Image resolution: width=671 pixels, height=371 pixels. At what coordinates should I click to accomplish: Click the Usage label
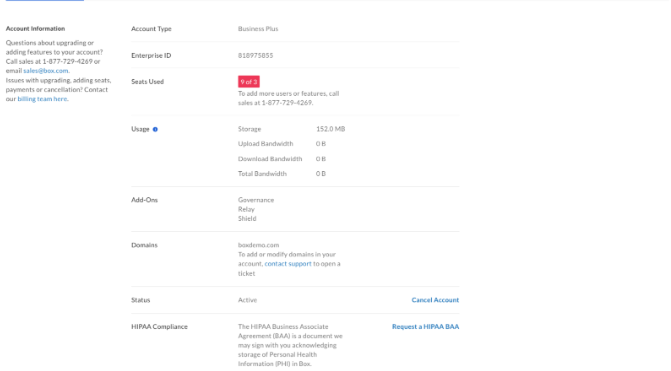[140, 129]
